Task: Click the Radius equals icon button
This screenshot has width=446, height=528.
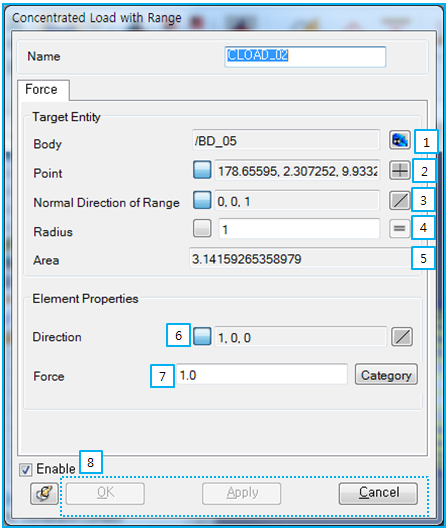Action: pyautogui.click(x=400, y=229)
